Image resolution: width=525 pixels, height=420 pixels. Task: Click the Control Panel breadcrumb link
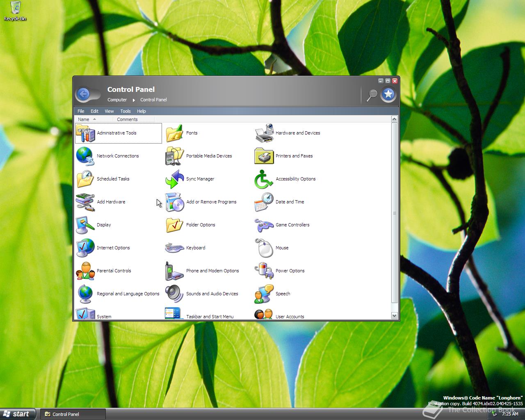(153, 100)
